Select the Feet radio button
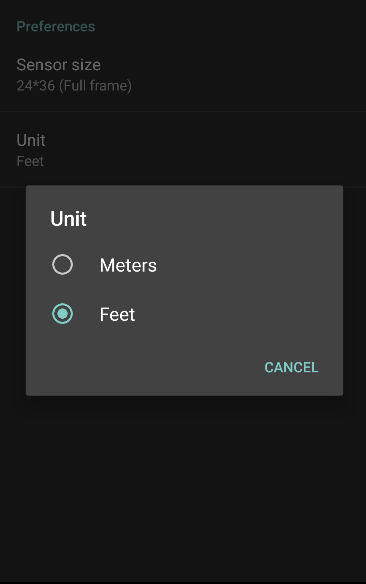This screenshot has height=584, width=366. tap(63, 314)
